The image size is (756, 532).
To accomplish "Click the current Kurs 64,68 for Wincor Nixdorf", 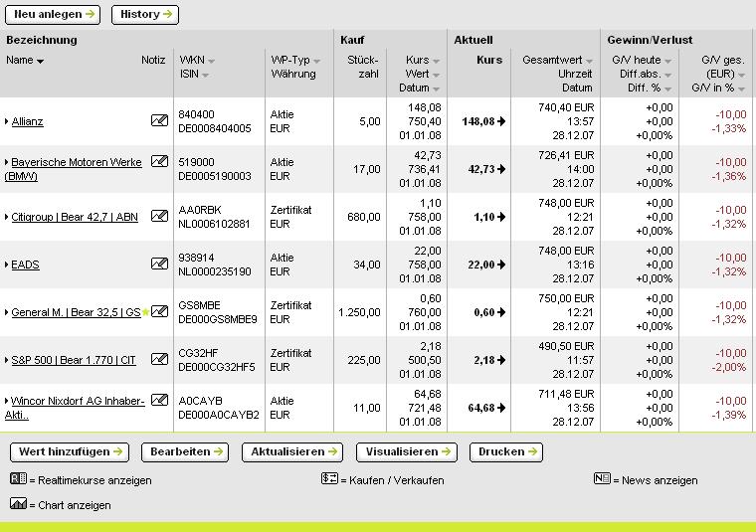I will (x=481, y=408).
